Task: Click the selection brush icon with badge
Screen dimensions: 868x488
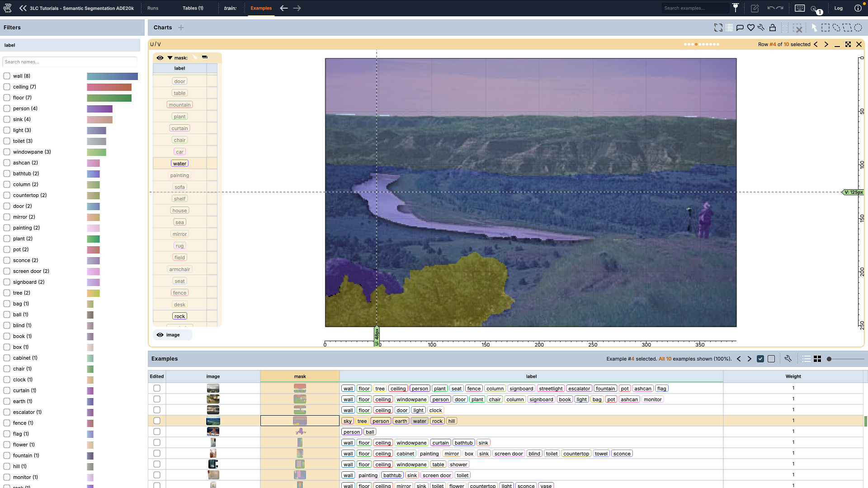Action: (x=815, y=9)
